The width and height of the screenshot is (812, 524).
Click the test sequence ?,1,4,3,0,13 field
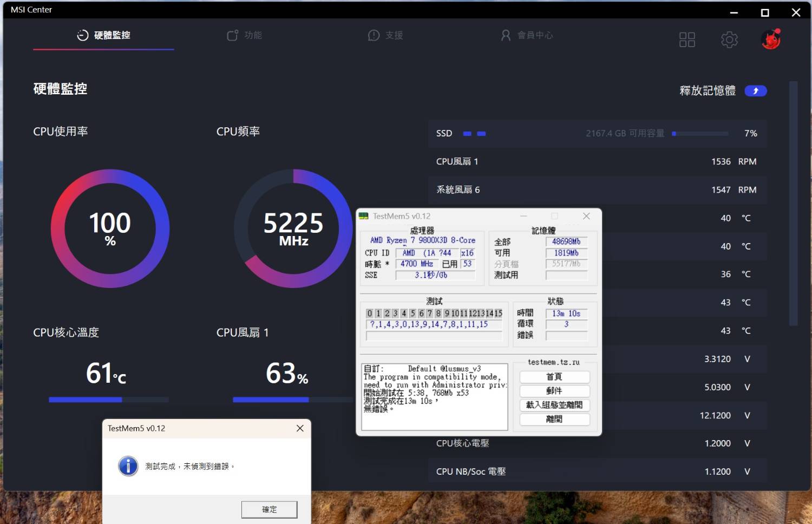coord(434,324)
